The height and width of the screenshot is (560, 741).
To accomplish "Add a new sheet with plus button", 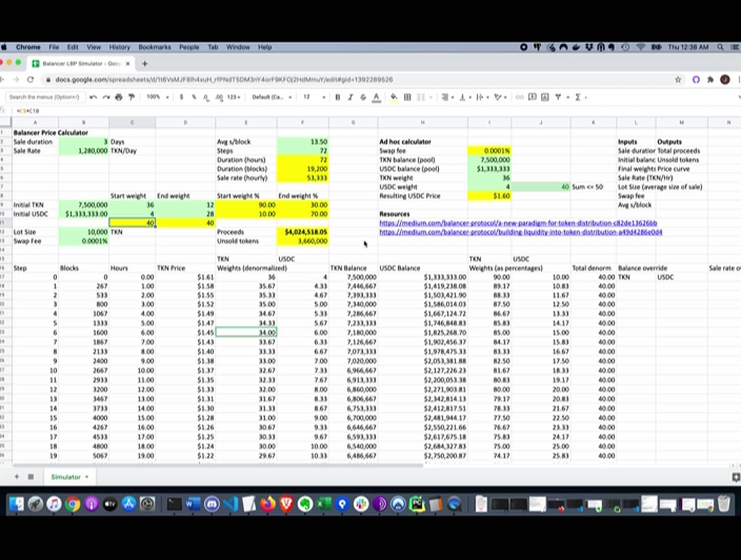I will coord(17,477).
